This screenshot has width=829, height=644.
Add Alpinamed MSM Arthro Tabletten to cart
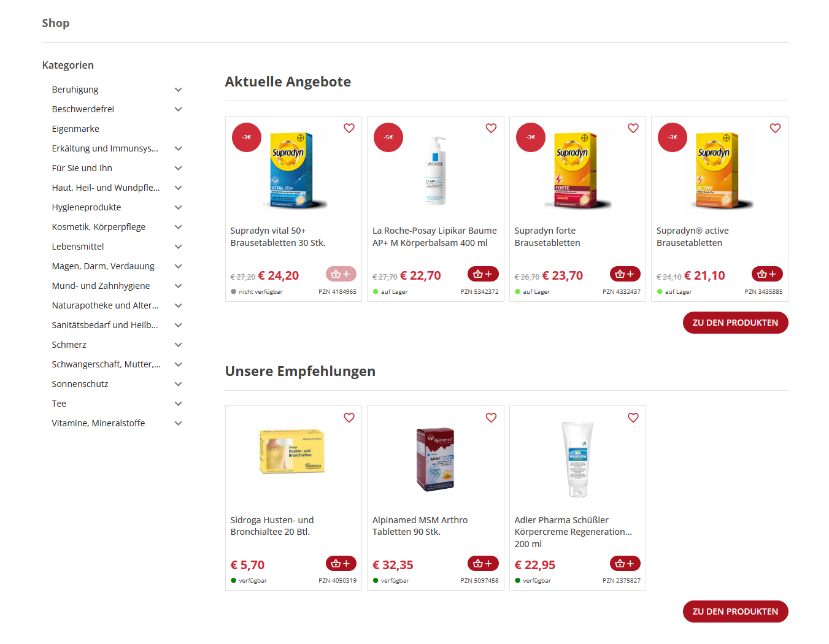[x=483, y=563]
